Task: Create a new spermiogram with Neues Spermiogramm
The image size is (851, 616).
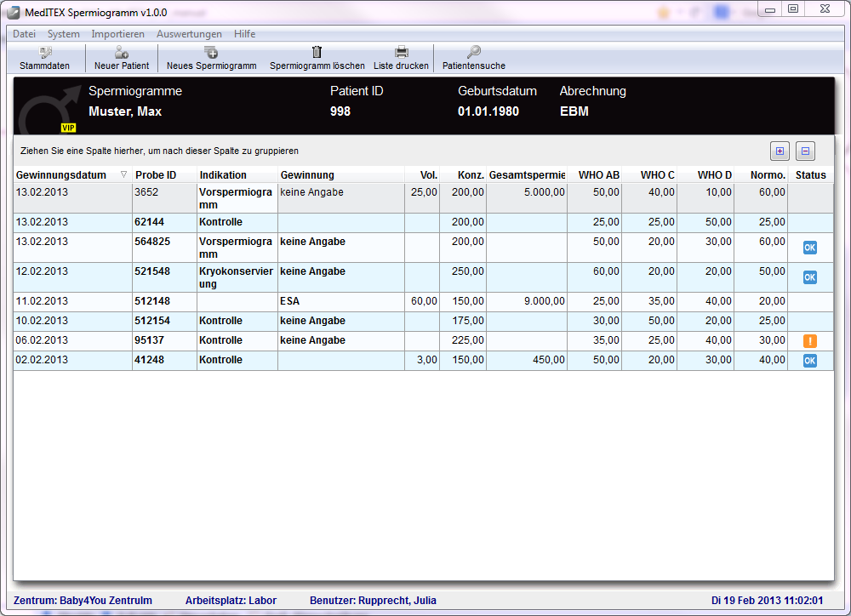Action: pos(211,58)
